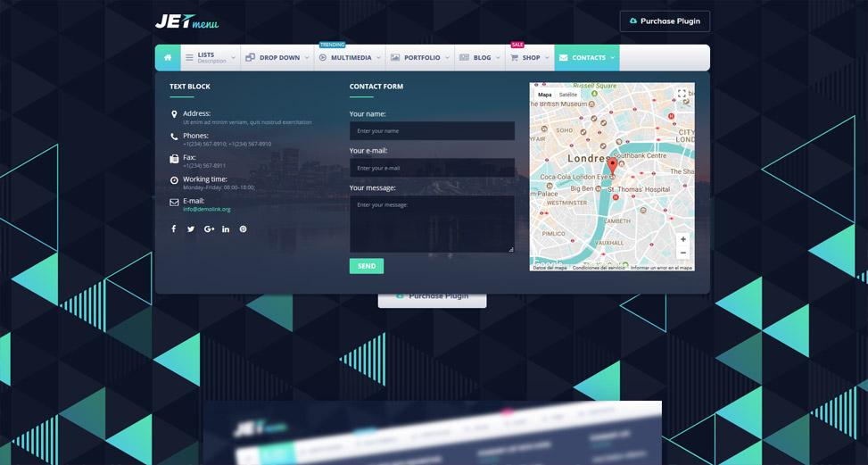Click the Pinterest social icon
The width and height of the screenshot is (868, 465).
[x=243, y=229]
